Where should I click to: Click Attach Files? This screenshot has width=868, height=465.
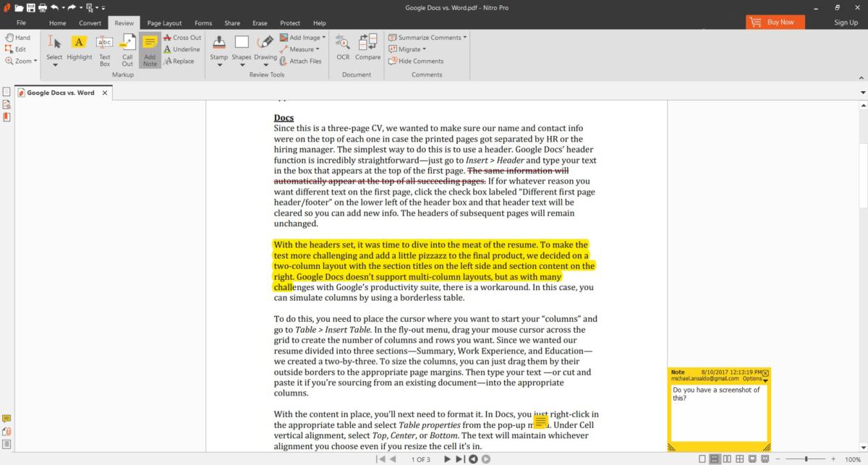tap(300, 61)
